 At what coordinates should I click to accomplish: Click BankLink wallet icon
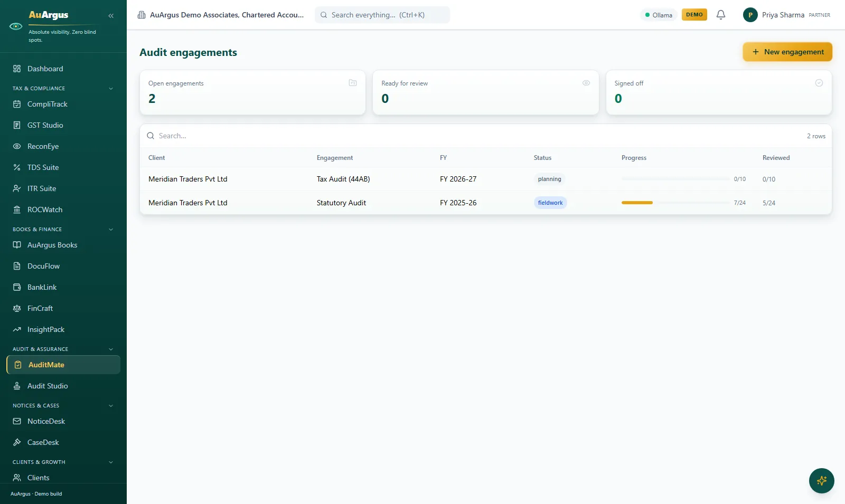[x=17, y=287]
